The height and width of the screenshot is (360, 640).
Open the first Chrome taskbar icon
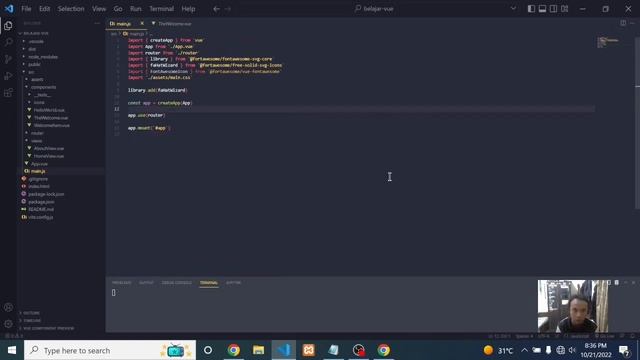tap(233, 350)
